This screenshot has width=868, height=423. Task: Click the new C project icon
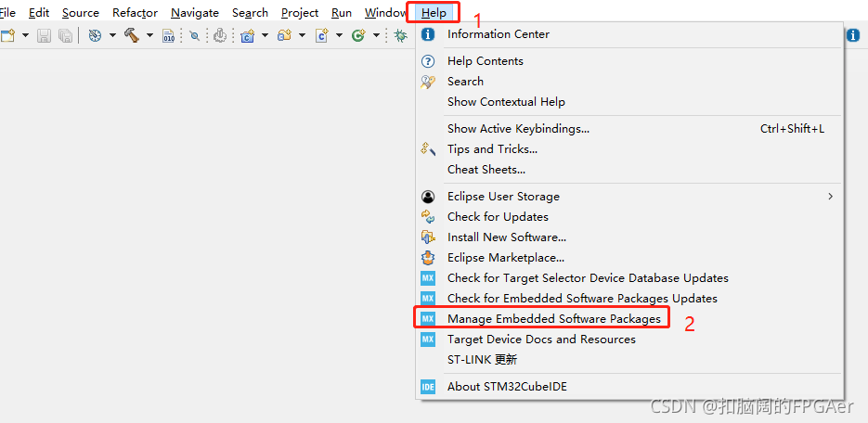coord(247,36)
